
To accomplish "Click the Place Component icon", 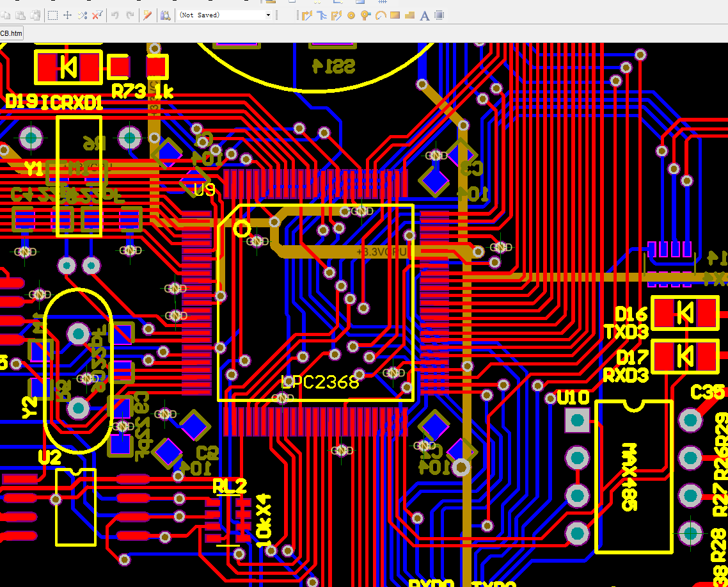I will tap(439, 15).
